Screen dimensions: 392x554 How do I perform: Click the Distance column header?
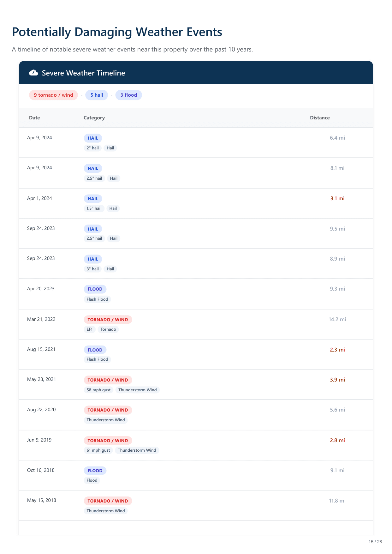(320, 118)
